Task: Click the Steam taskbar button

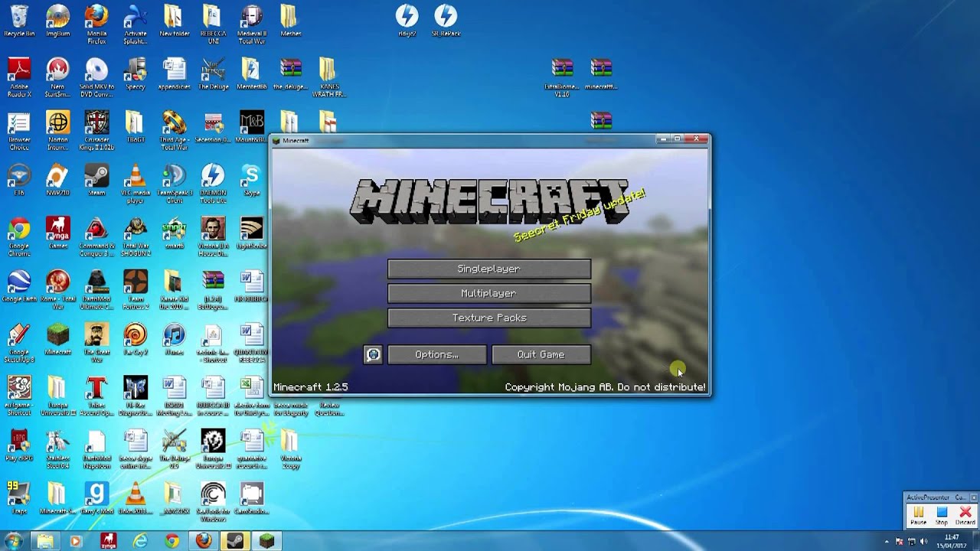Action: point(234,541)
